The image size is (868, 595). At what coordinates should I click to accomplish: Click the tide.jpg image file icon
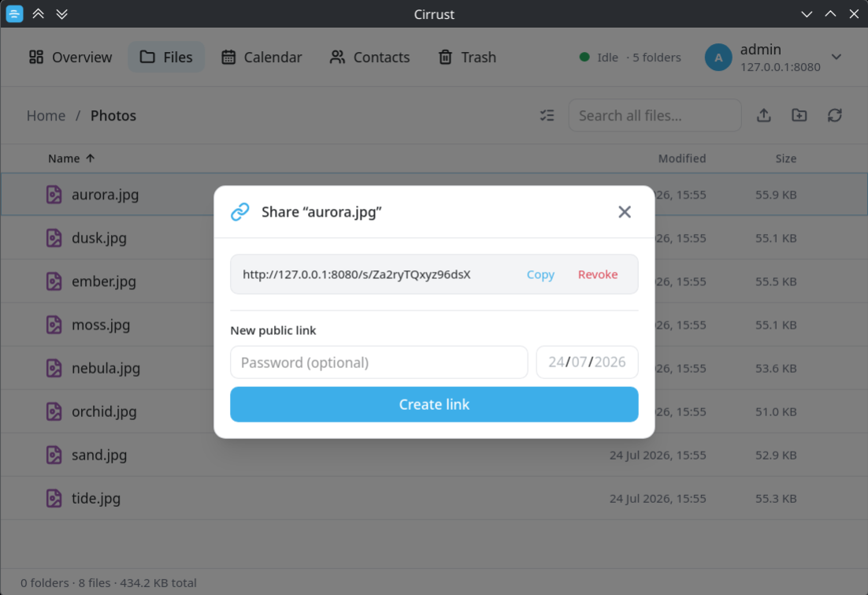pos(54,498)
